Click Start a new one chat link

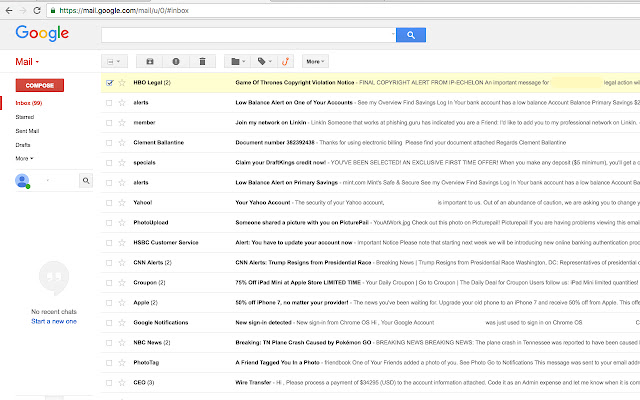(x=54, y=322)
